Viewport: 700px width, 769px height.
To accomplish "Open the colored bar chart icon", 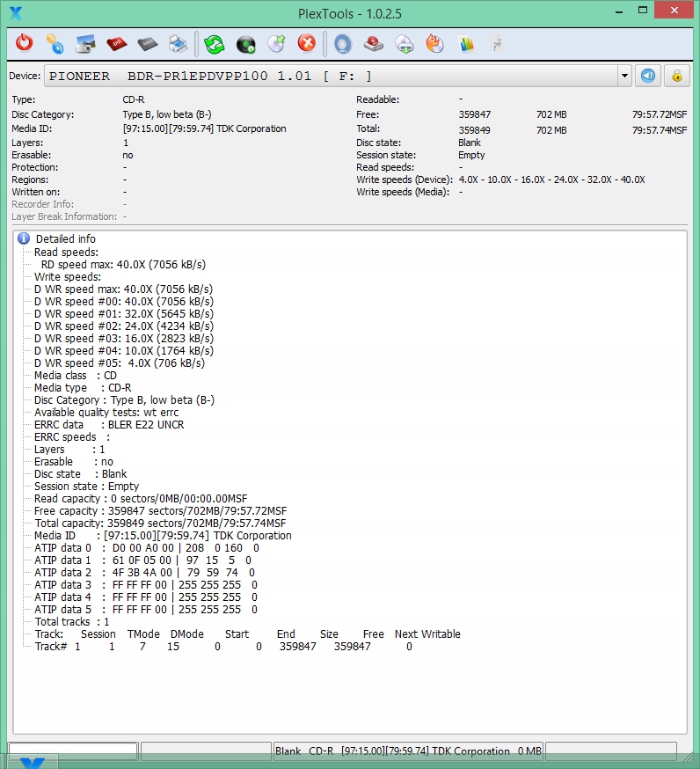I will pos(466,43).
